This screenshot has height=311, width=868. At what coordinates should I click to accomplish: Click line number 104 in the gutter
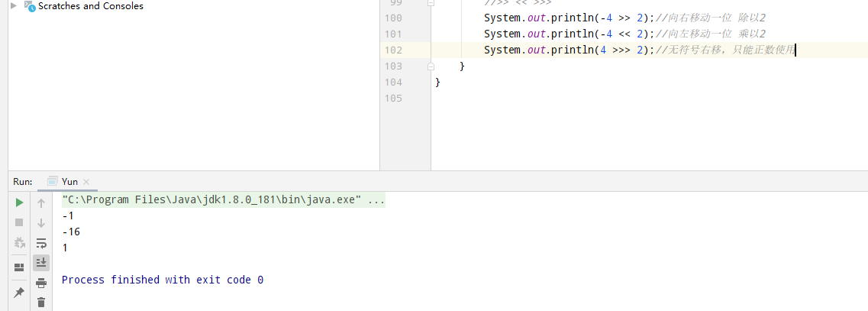(393, 82)
